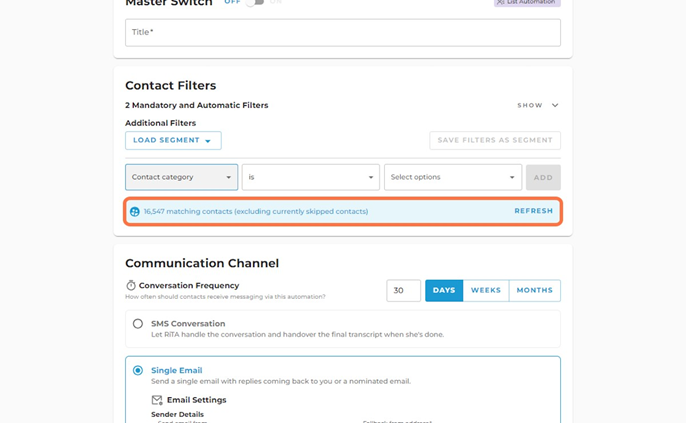Show the mandatory and automatic filters
686x423 pixels.
point(538,105)
